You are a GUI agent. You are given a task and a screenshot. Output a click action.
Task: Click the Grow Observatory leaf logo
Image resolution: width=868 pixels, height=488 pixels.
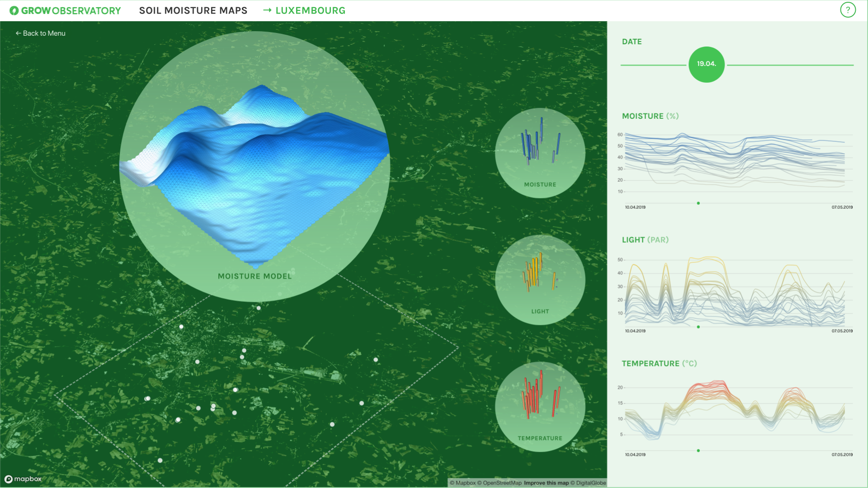click(x=14, y=10)
